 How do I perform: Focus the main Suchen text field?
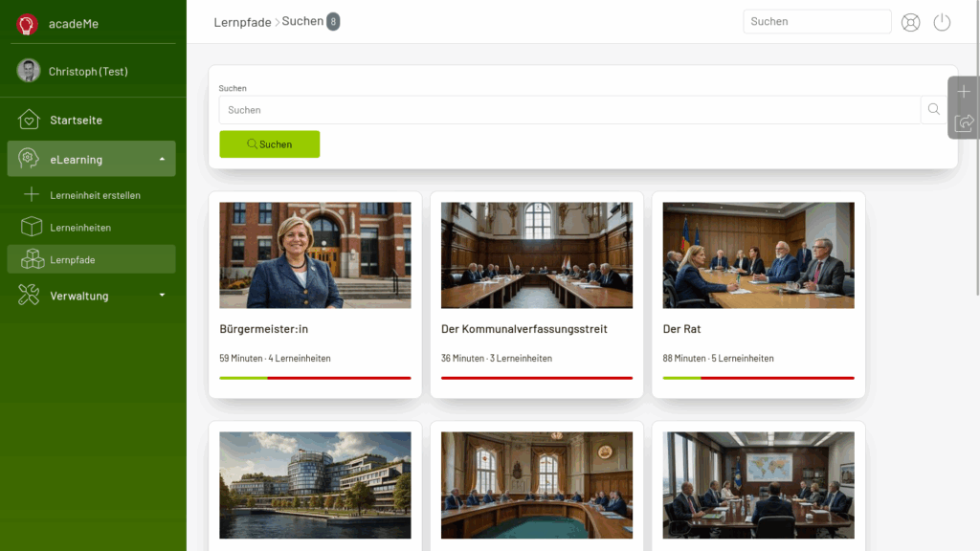(x=569, y=110)
